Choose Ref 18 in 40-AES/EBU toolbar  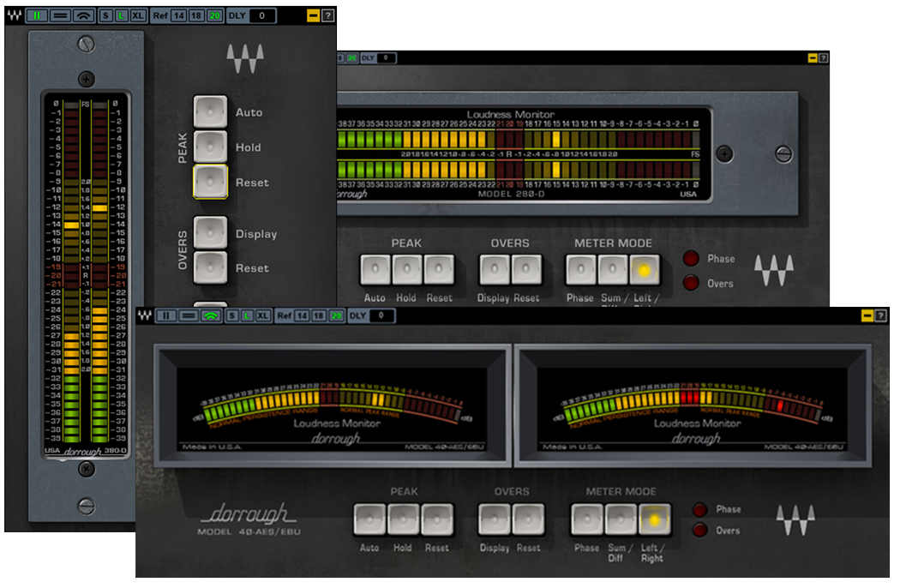click(x=319, y=315)
